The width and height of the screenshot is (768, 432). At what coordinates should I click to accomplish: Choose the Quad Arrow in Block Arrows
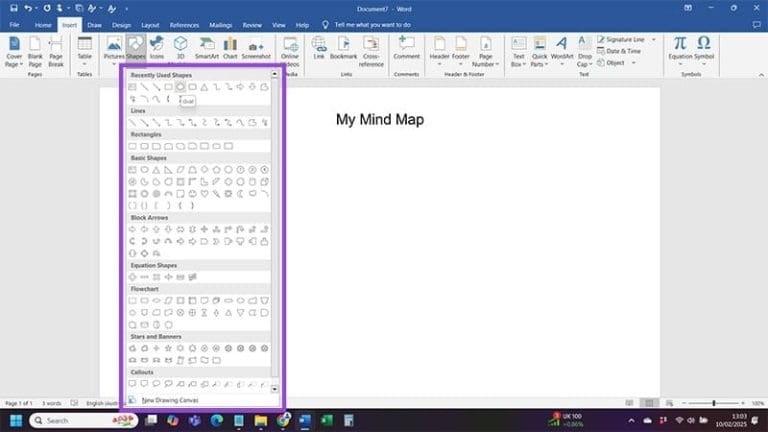[204, 229]
